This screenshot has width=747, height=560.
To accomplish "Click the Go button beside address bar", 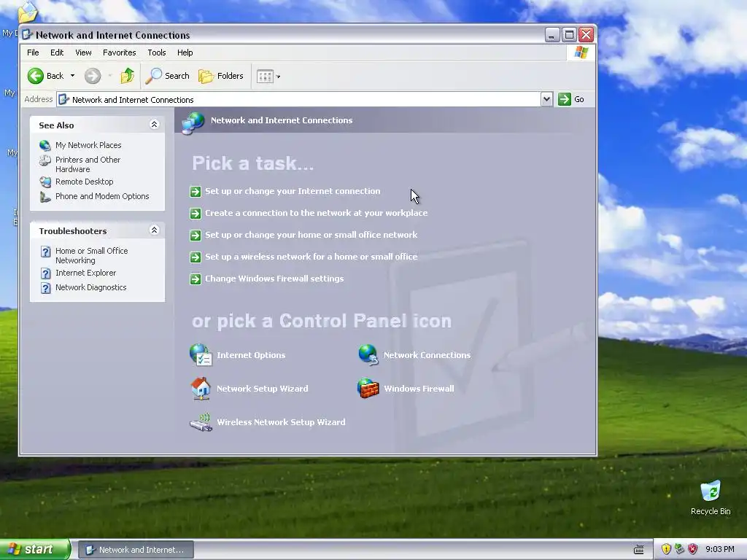I will click(571, 99).
